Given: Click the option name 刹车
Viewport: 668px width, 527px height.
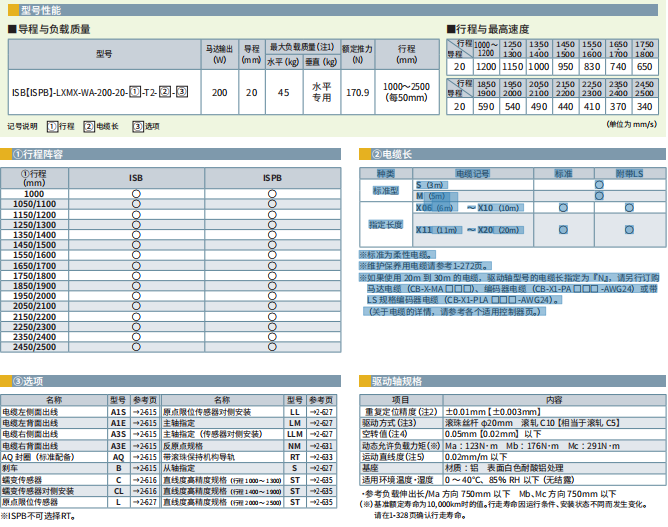Looking at the screenshot, I should [x=10, y=468].
